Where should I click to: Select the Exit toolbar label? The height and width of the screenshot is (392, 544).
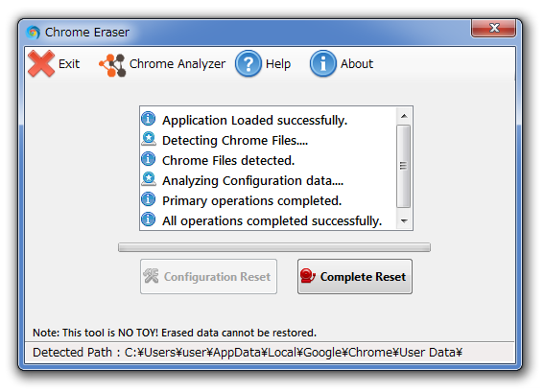(69, 64)
